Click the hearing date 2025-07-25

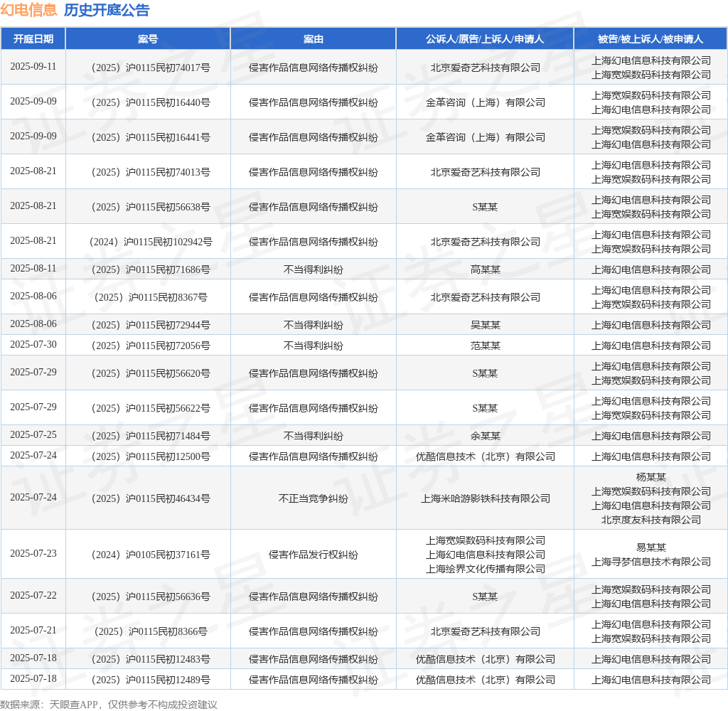(x=33, y=434)
